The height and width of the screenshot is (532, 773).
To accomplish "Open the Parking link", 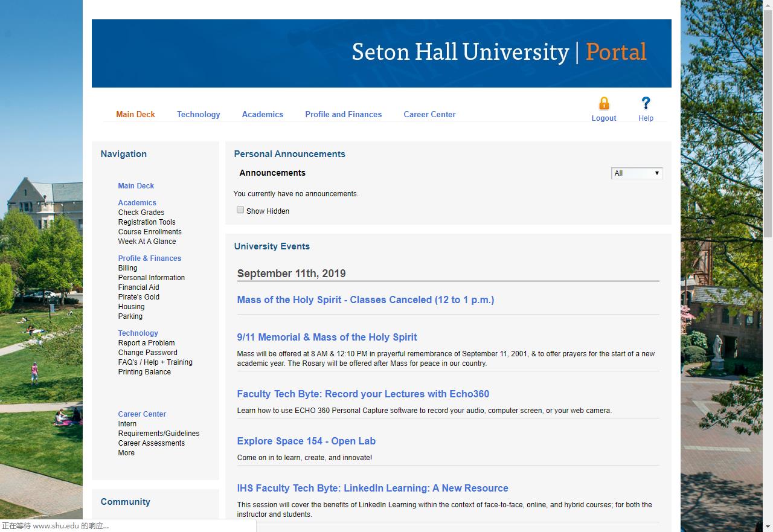I will pyautogui.click(x=130, y=316).
